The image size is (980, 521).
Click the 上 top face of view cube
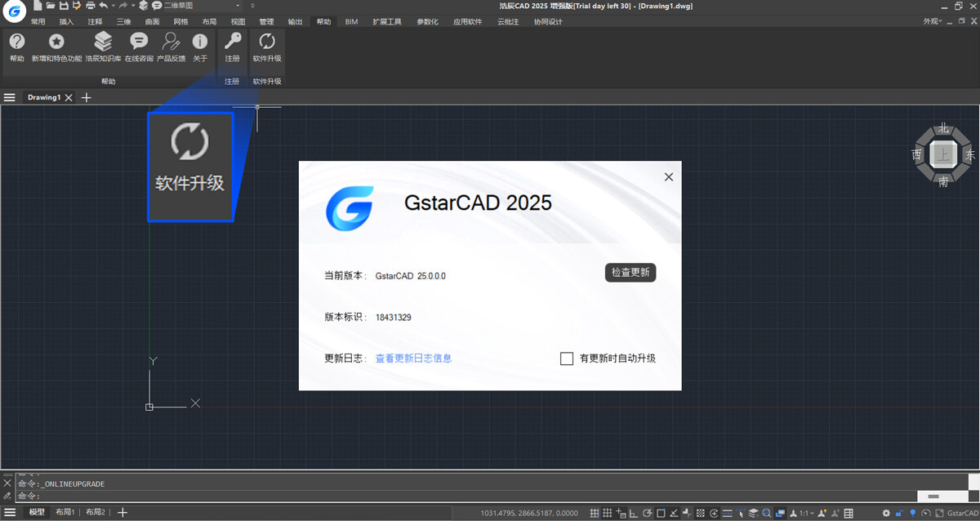coord(943,154)
